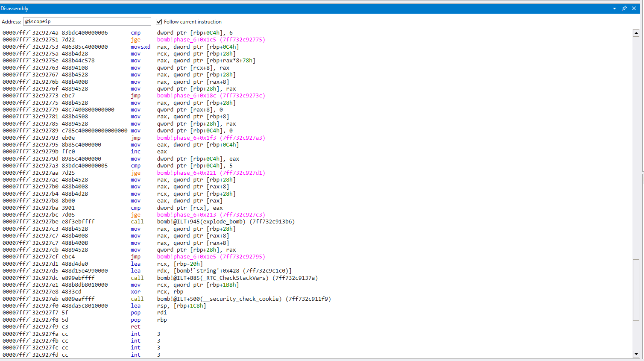This screenshot has width=644, height=361.
Task: Click the movsxd instruction line
Action: [x=140, y=47]
